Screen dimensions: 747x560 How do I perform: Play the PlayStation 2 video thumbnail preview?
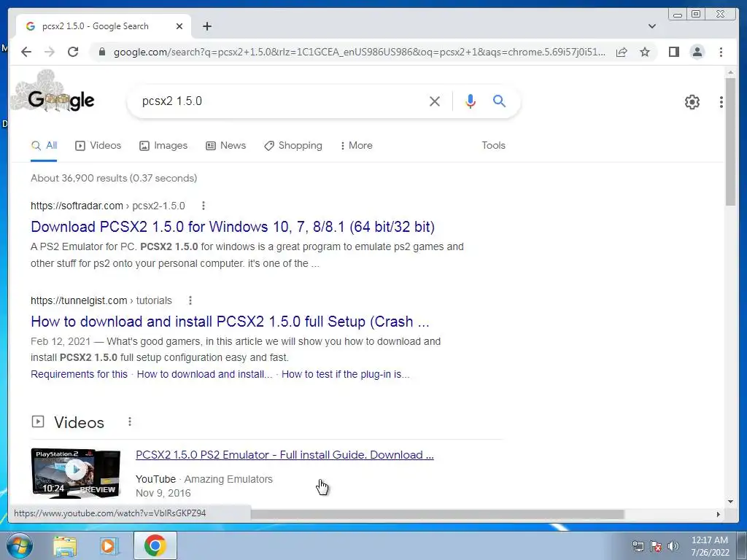pyautogui.click(x=76, y=472)
